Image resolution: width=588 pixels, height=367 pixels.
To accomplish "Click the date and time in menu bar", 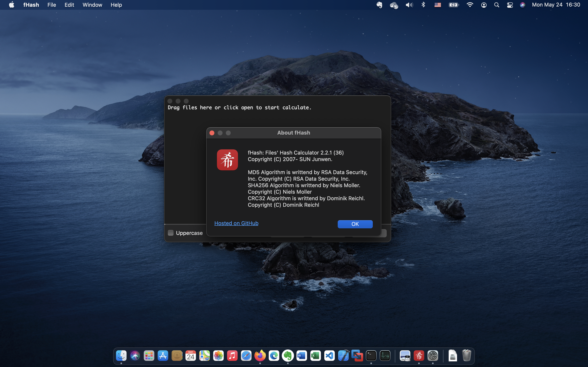I will 556,5.
